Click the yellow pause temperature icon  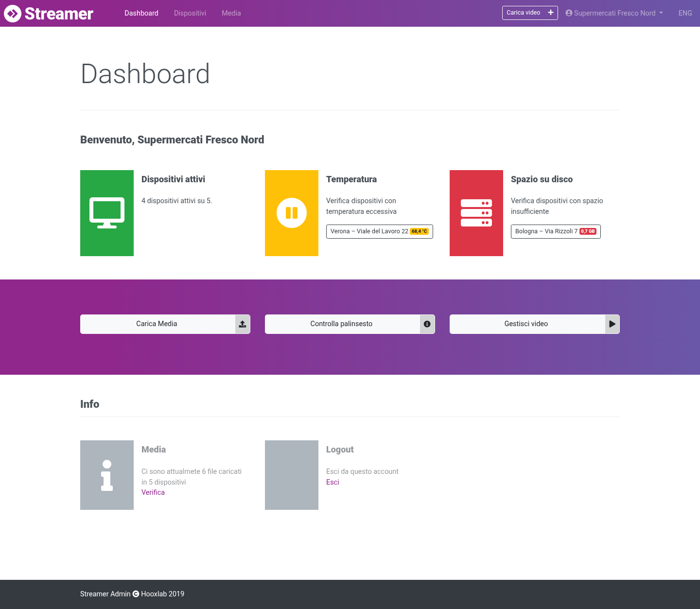[292, 213]
